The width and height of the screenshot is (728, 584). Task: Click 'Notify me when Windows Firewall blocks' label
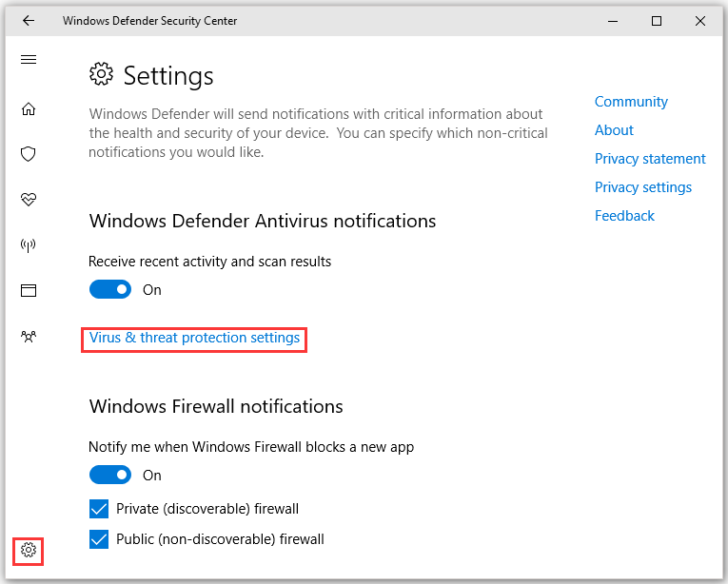point(251,447)
